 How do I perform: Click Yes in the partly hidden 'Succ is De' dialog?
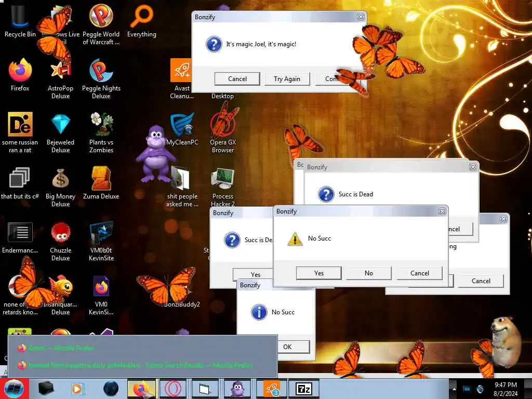pyautogui.click(x=253, y=274)
